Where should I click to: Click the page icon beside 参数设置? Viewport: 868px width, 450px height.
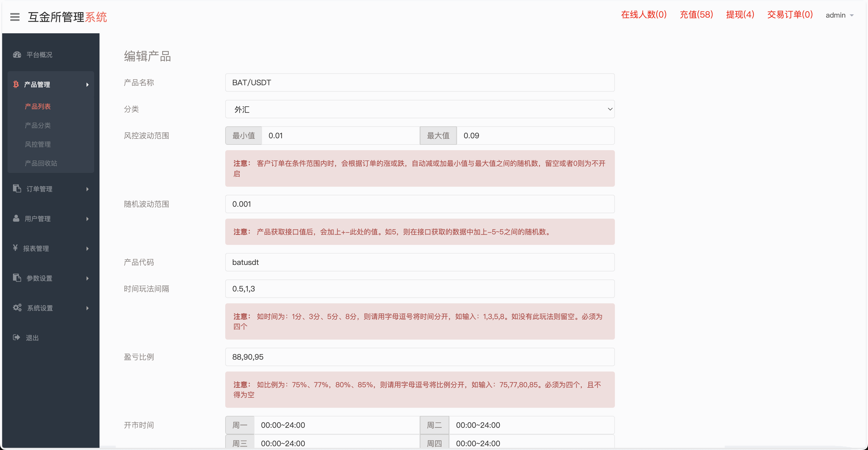[17, 278]
